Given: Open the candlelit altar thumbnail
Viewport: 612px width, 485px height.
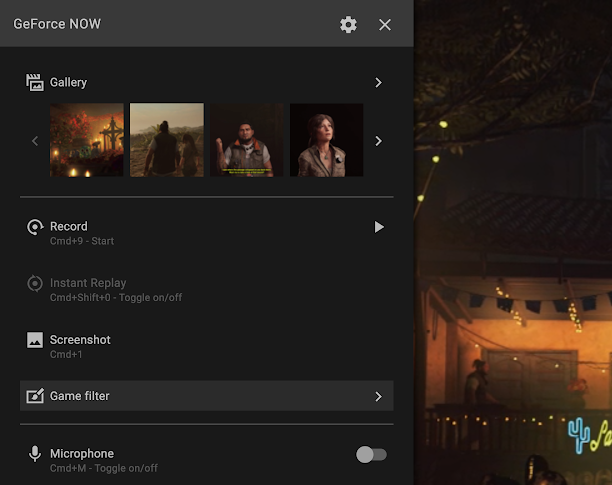Looking at the screenshot, I should [x=87, y=140].
